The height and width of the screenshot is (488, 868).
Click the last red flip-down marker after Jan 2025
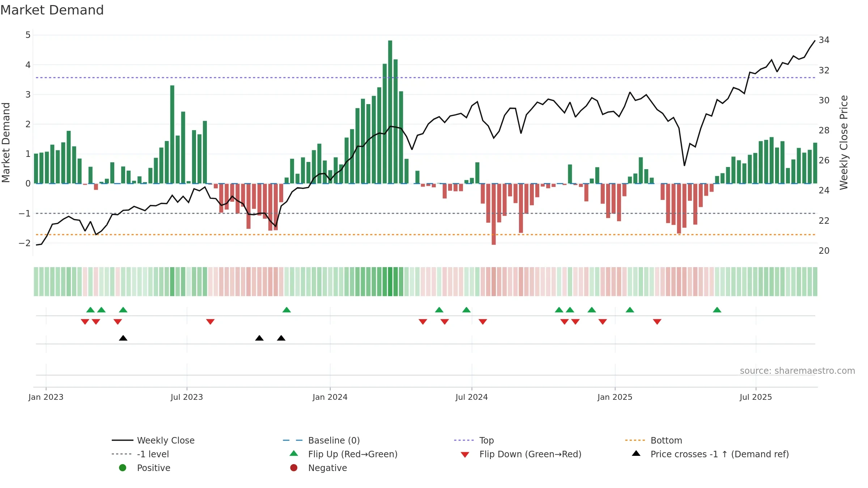657,322
